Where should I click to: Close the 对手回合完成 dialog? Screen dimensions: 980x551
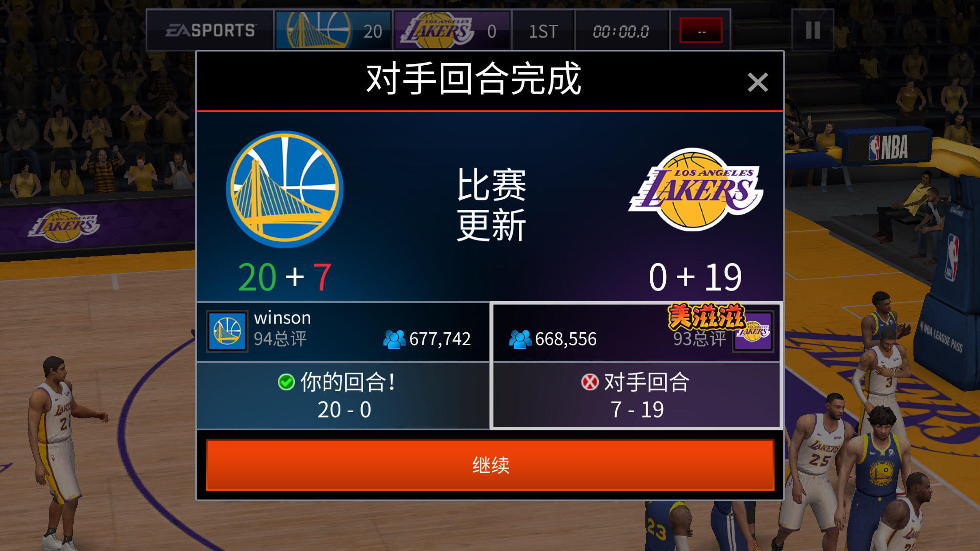click(758, 83)
